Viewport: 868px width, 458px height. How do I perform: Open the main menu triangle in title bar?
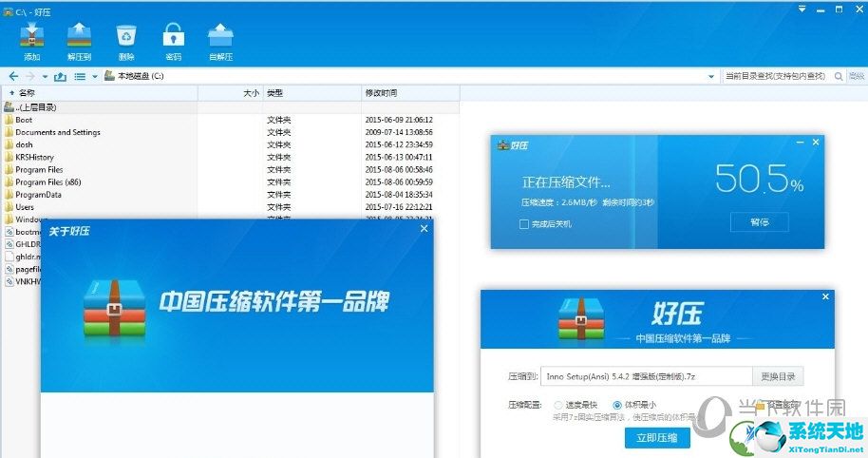802,9
